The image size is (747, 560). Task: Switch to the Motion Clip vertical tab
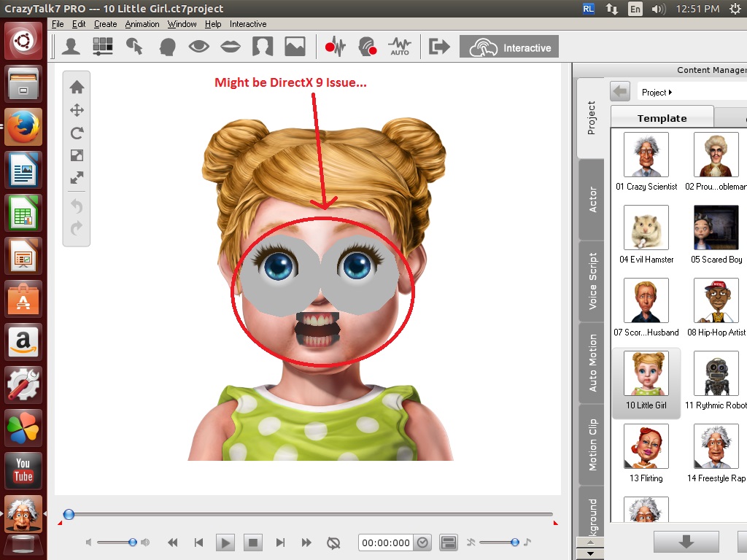592,445
